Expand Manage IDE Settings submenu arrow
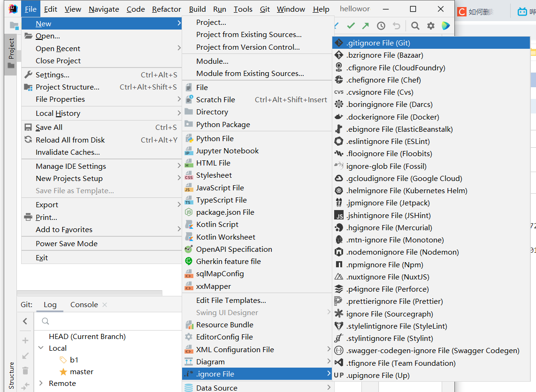 click(179, 166)
